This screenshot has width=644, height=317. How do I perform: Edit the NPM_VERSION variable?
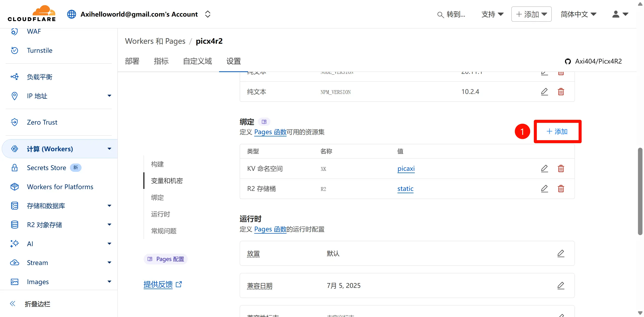pyautogui.click(x=544, y=92)
